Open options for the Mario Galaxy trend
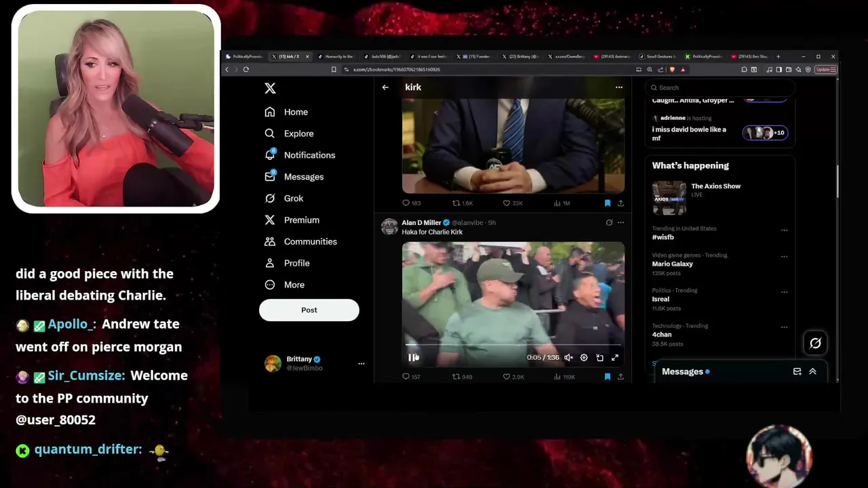The image size is (868, 488). (x=784, y=257)
